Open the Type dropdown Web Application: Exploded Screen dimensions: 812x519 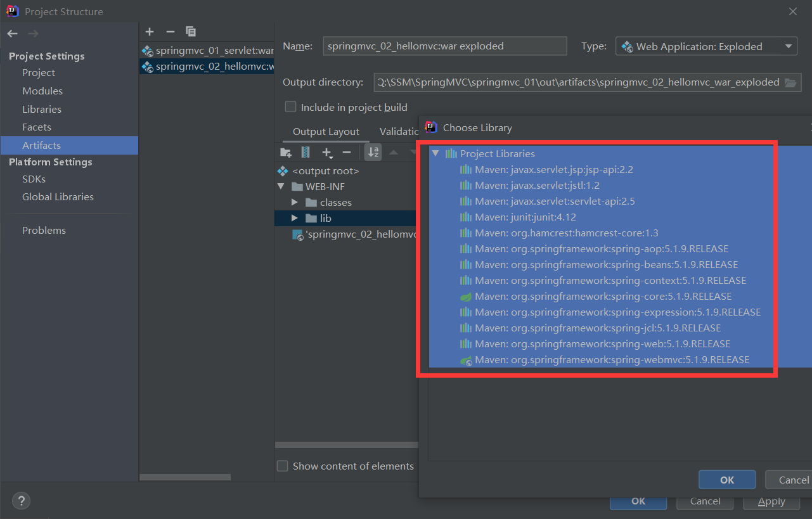point(706,46)
